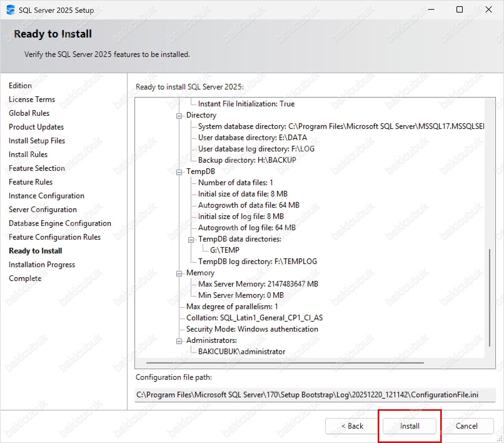The width and height of the screenshot is (504, 443).
Task: Collapse the Memory tree node
Action: click(x=179, y=274)
